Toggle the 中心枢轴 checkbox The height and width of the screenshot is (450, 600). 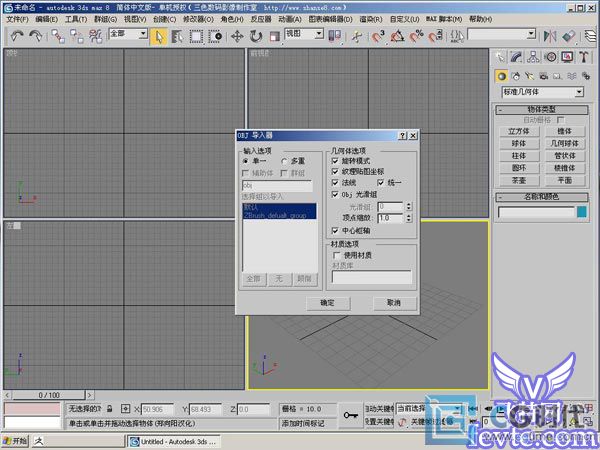coord(335,230)
